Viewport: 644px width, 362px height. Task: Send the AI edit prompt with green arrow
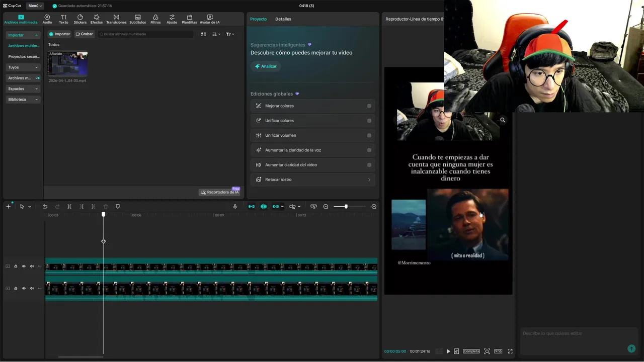(631, 348)
